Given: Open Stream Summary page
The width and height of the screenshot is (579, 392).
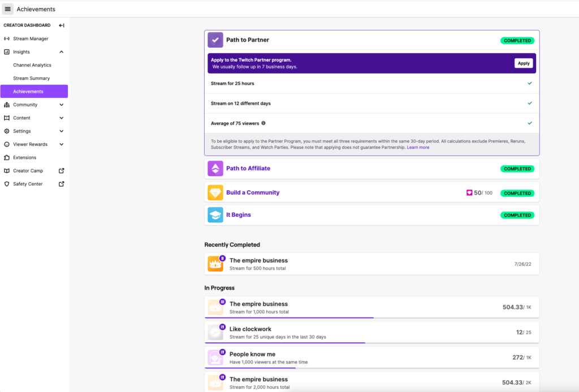Looking at the screenshot, I should tap(34, 78).
